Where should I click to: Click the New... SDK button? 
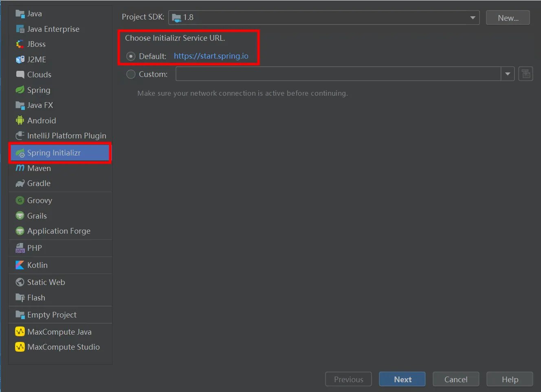508,18
